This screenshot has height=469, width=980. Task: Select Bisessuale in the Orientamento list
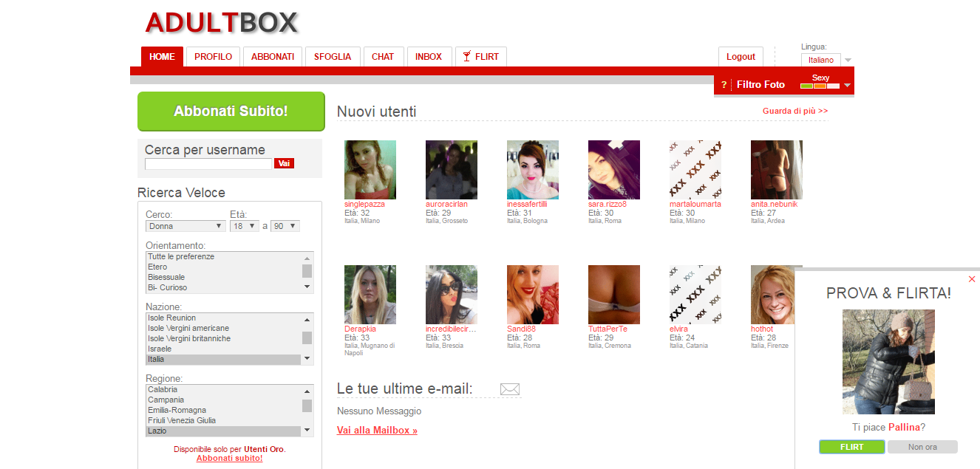(168, 277)
